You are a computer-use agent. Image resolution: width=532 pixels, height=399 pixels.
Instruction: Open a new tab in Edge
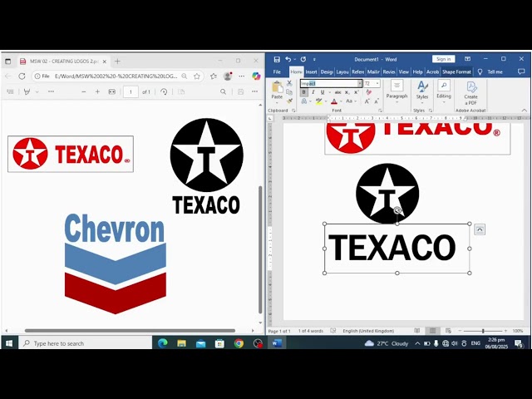coord(117,62)
